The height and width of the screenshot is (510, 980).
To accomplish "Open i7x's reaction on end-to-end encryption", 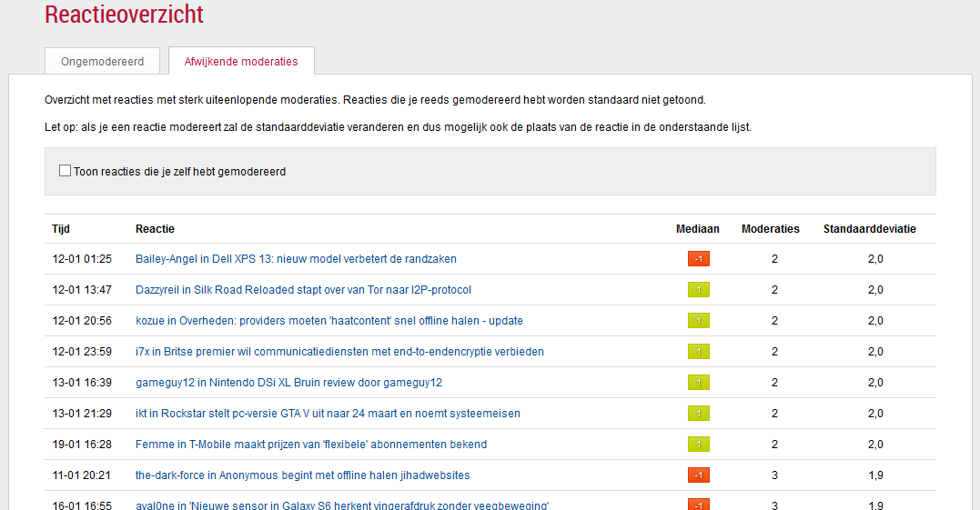I will pyautogui.click(x=339, y=352).
